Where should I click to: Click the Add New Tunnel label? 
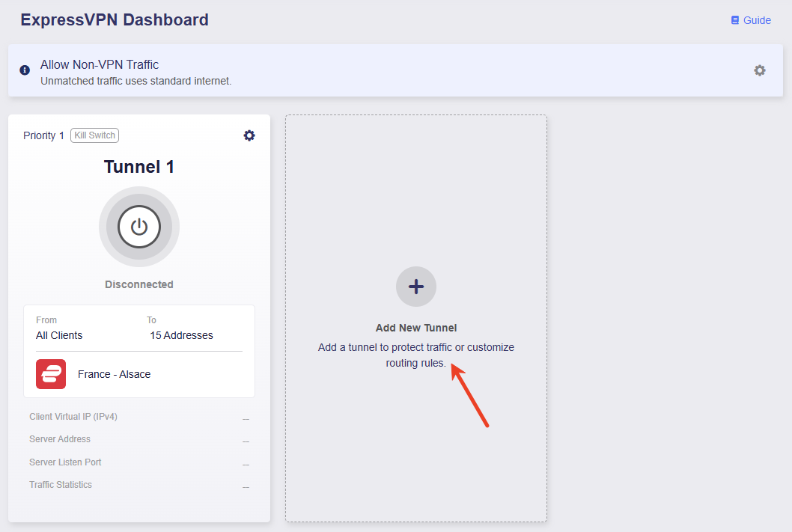pos(416,328)
